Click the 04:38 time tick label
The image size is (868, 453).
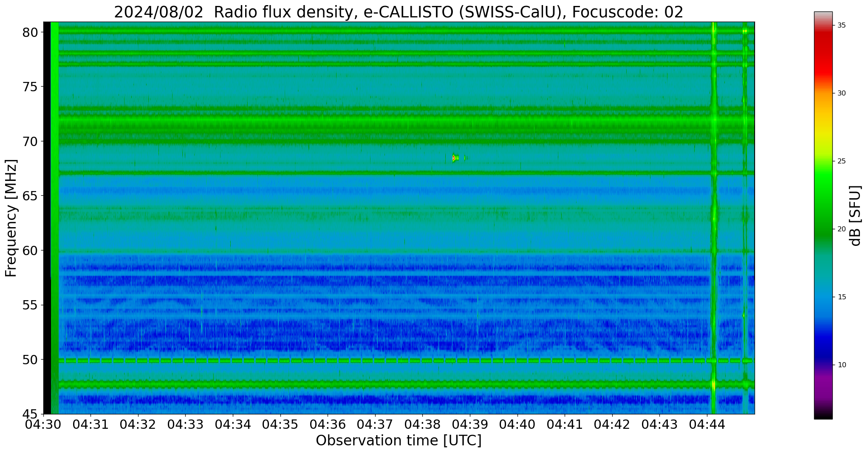(x=423, y=425)
